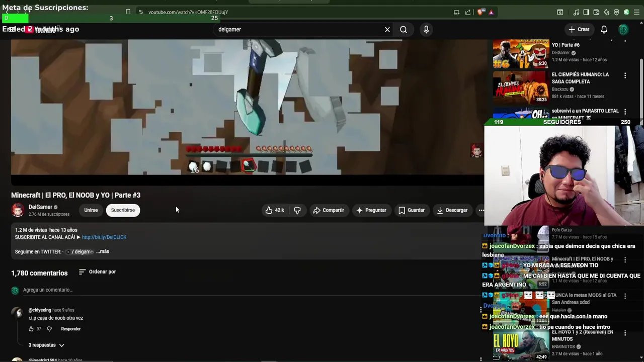Click the browser share page icon

coord(468,12)
